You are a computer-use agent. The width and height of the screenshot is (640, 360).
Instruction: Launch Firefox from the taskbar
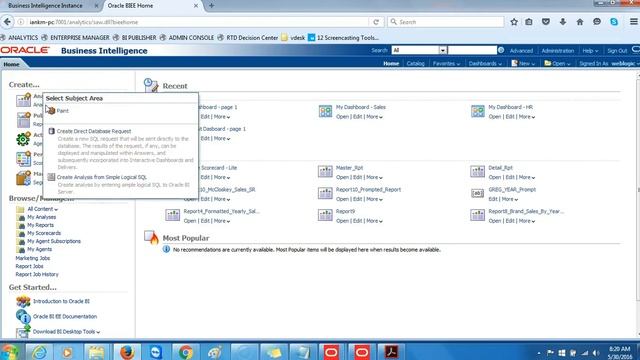[x=127, y=352]
